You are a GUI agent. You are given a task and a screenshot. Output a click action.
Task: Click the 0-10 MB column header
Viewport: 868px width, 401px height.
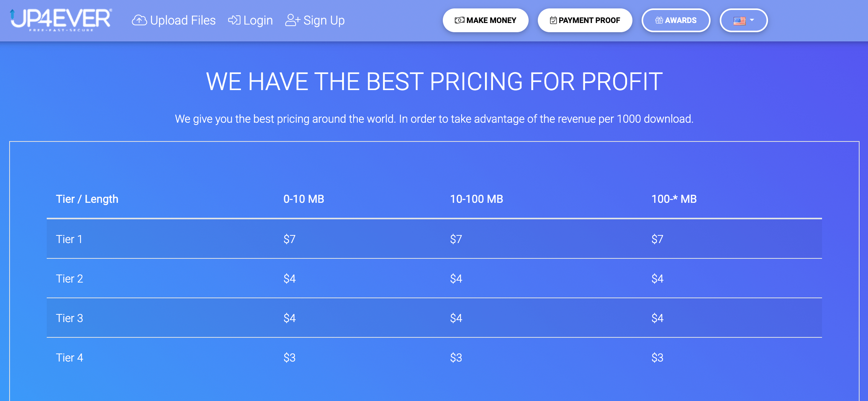click(303, 199)
